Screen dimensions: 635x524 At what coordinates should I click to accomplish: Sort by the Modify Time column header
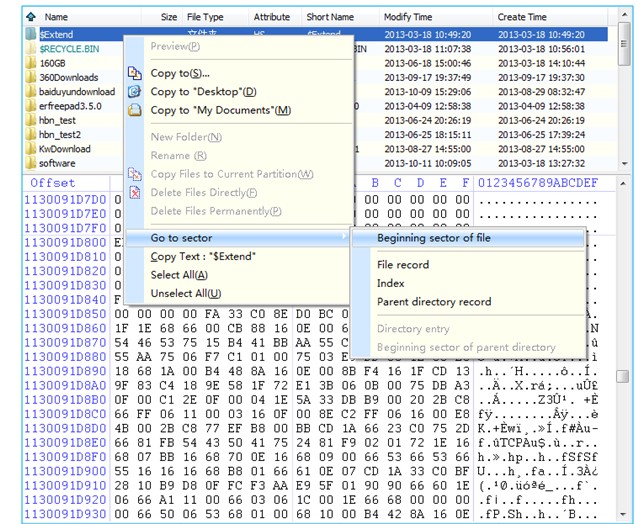[408, 17]
